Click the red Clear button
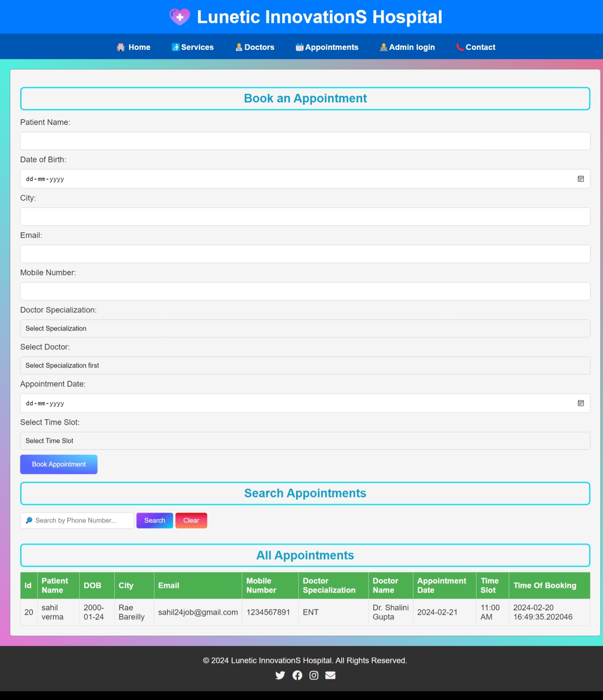 pyautogui.click(x=191, y=520)
